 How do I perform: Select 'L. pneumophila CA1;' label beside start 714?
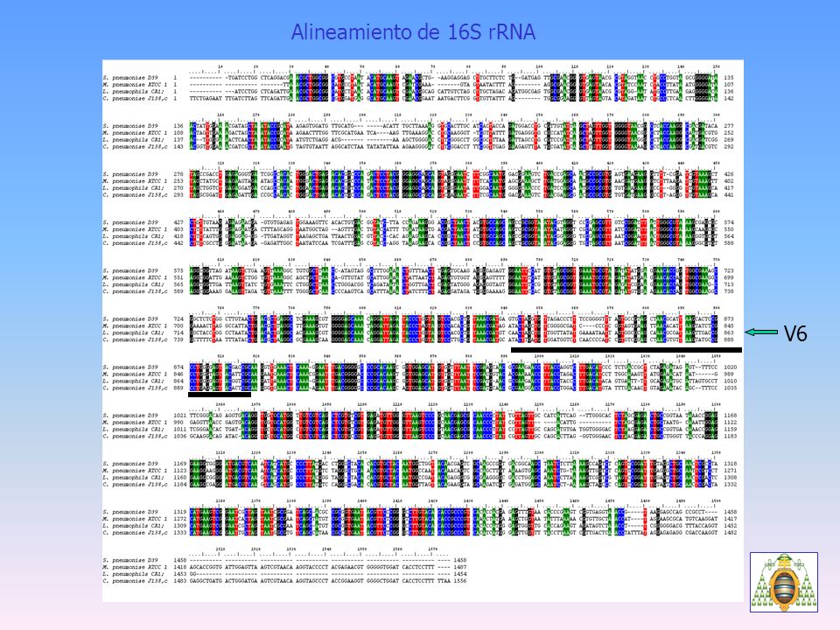135,332
